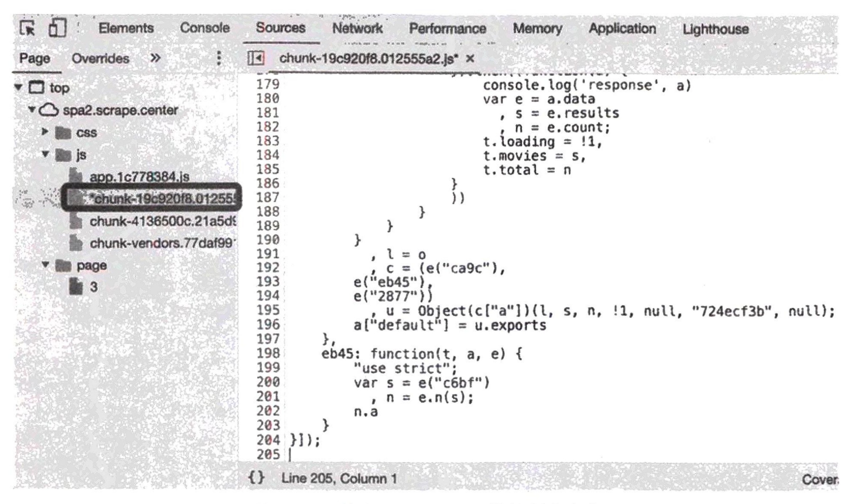Screen dimensions: 850x504
Task: Click the js folder icon
Action: pos(63,155)
